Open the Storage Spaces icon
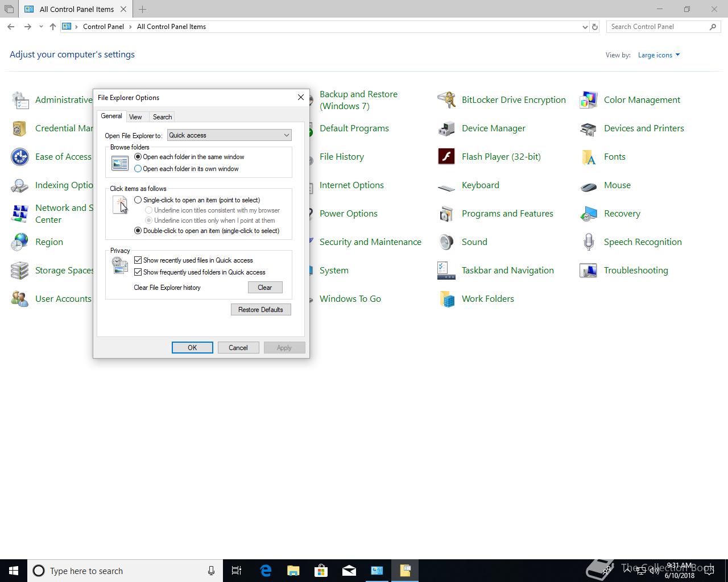This screenshot has height=582, width=728. [x=20, y=271]
